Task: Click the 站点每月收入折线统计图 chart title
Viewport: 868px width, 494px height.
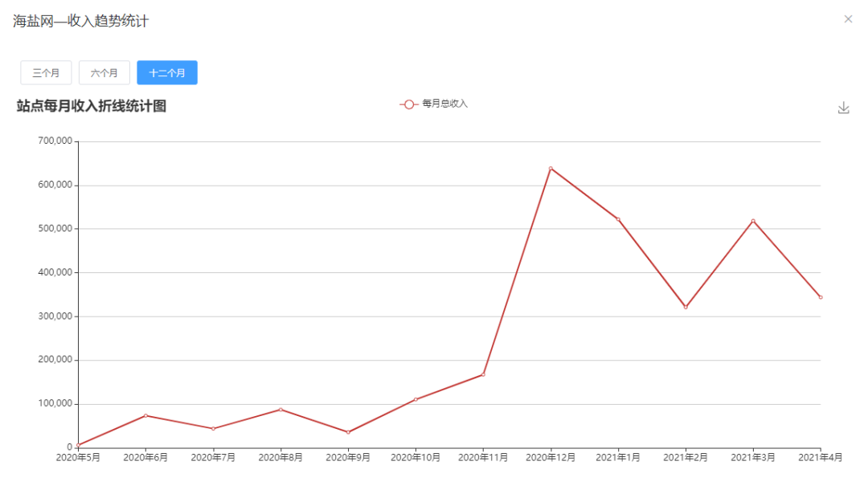Action: 92,106
